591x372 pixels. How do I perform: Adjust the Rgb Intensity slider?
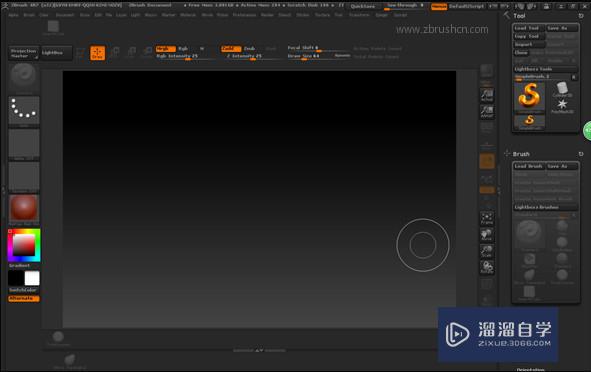(185, 56)
